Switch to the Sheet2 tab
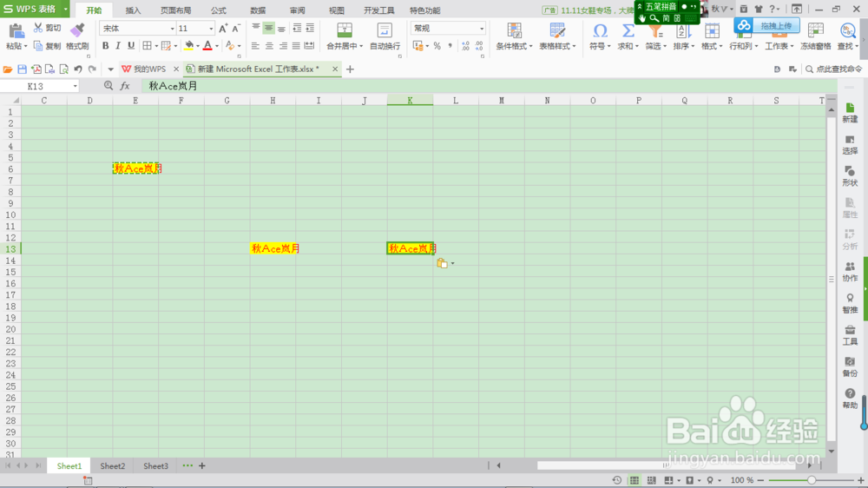 (x=112, y=465)
